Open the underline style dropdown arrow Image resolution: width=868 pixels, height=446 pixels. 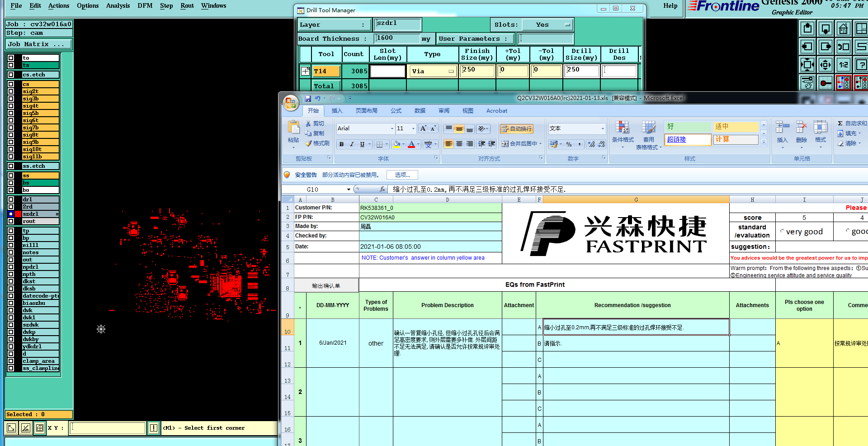point(369,144)
